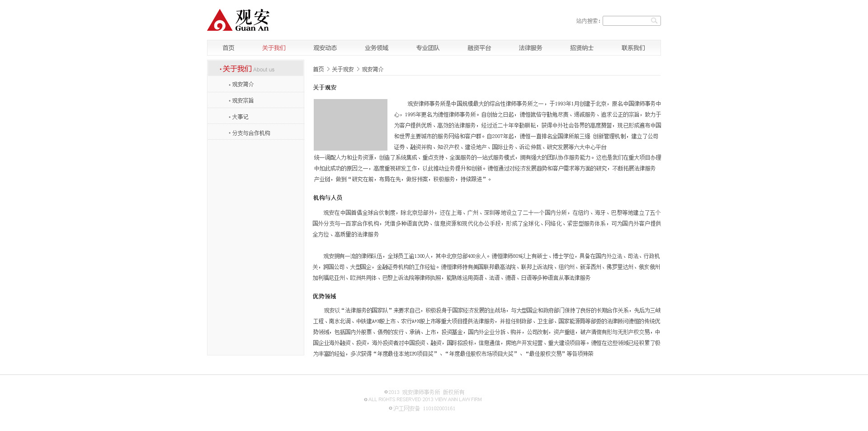Open 大事记 in the sidebar
The image size is (868, 431).
pos(240,117)
